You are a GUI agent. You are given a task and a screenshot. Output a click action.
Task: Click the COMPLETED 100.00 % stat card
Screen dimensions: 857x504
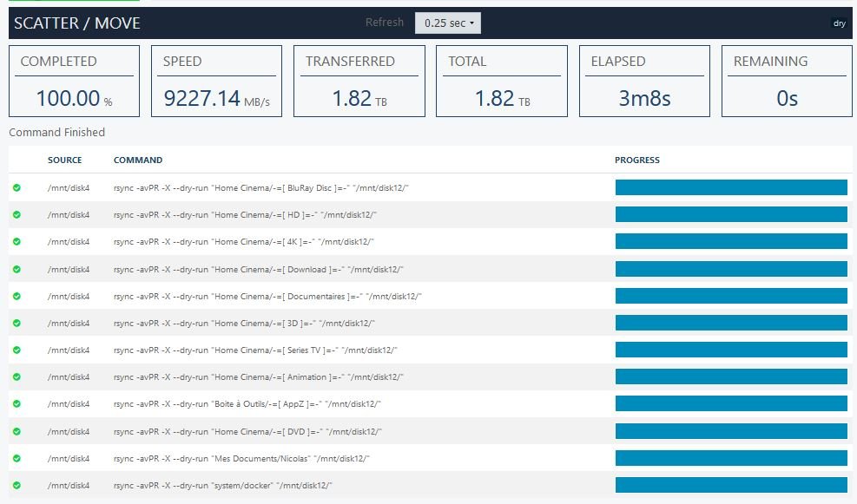click(x=75, y=81)
